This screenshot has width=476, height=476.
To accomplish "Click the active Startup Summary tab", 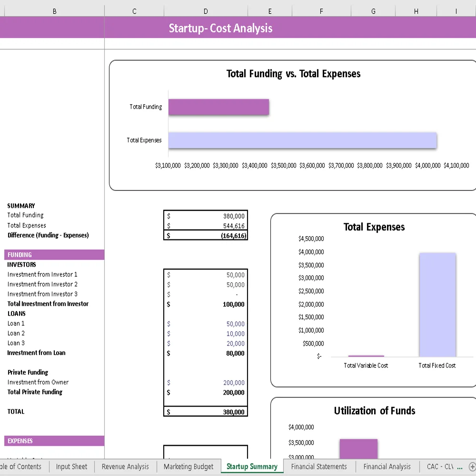I will point(252,467).
